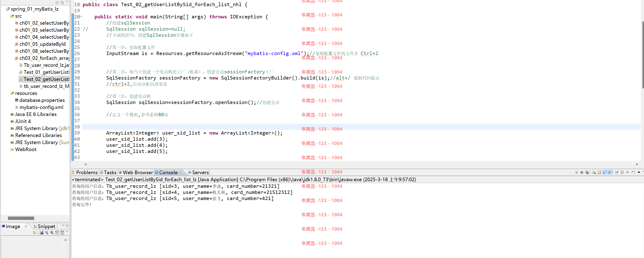Toggle Link with Editor in Image view

(34, 232)
